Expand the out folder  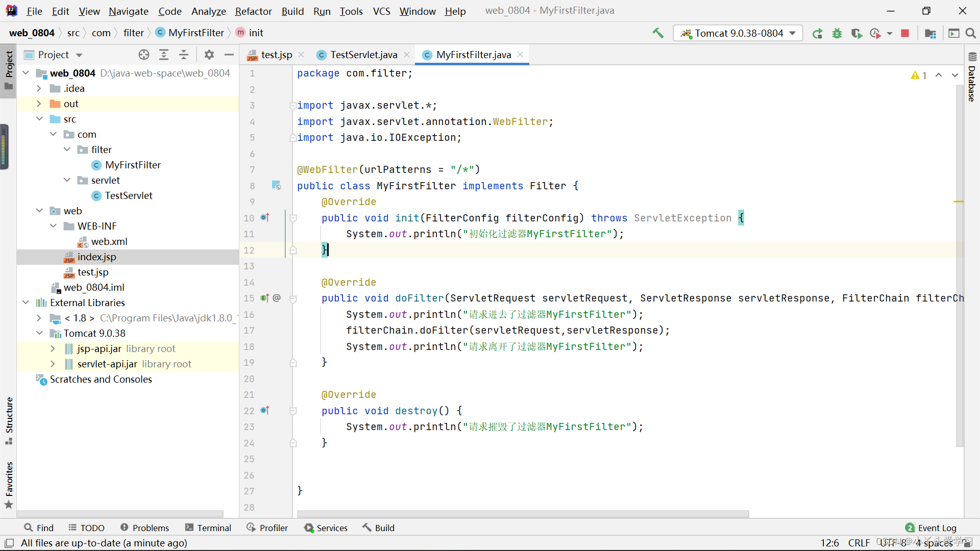point(39,104)
